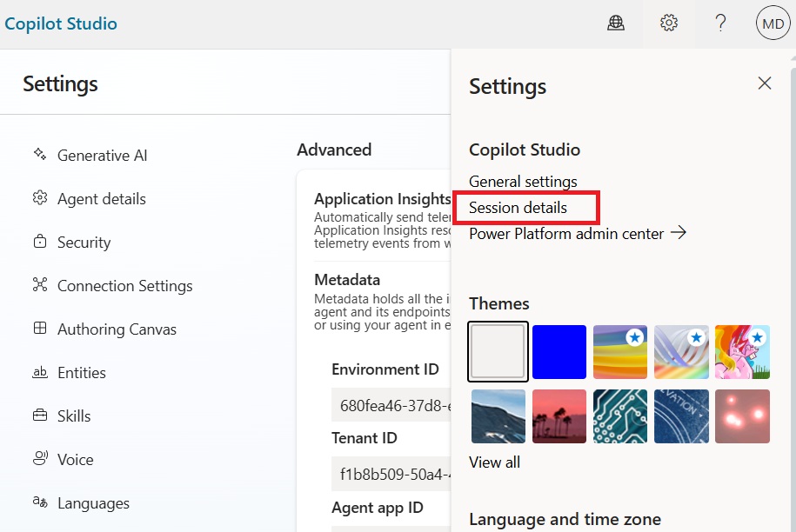The height and width of the screenshot is (532, 796).
Task: Click the Authoring Canvas grid icon
Action: (x=40, y=329)
